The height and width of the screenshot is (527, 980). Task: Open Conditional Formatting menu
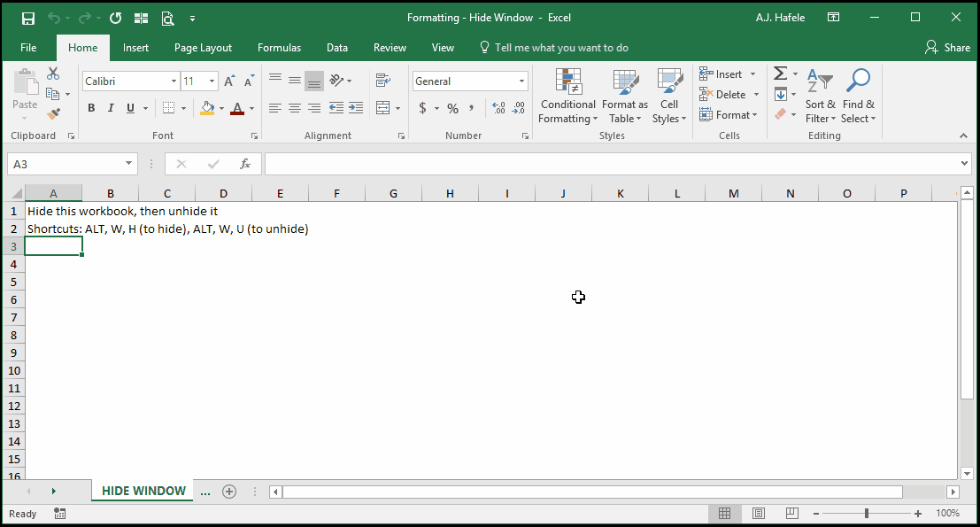point(568,97)
